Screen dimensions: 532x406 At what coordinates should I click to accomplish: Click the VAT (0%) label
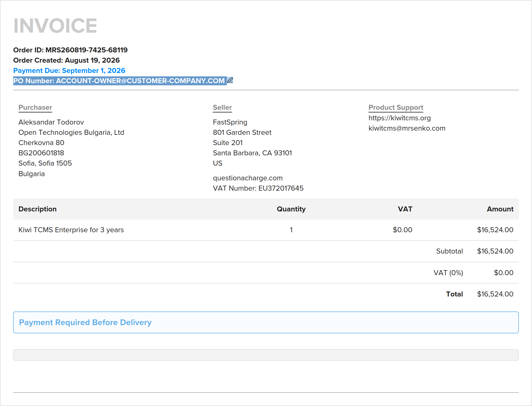(448, 273)
